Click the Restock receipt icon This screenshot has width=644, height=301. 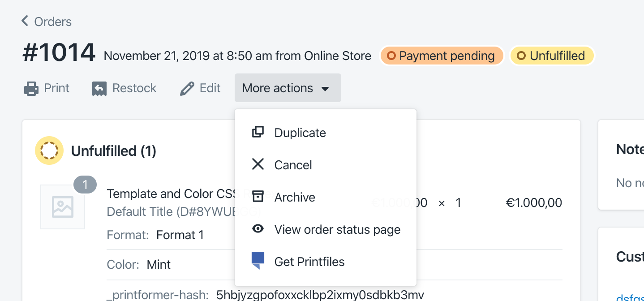[x=99, y=89]
